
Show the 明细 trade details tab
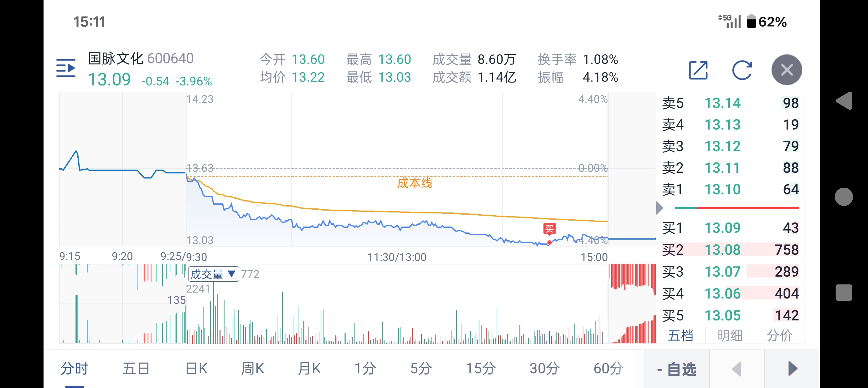730,335
